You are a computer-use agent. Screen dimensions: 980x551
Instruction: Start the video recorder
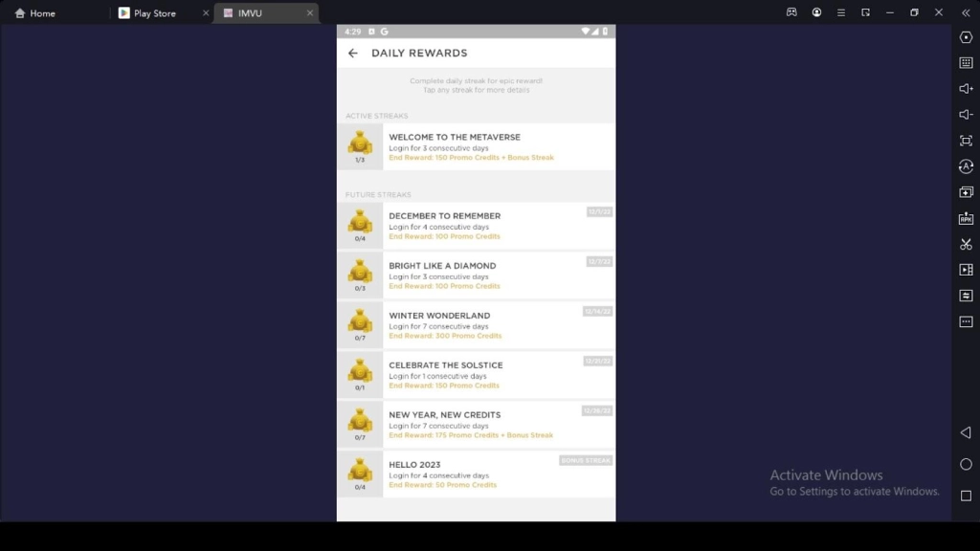point(966,270)
